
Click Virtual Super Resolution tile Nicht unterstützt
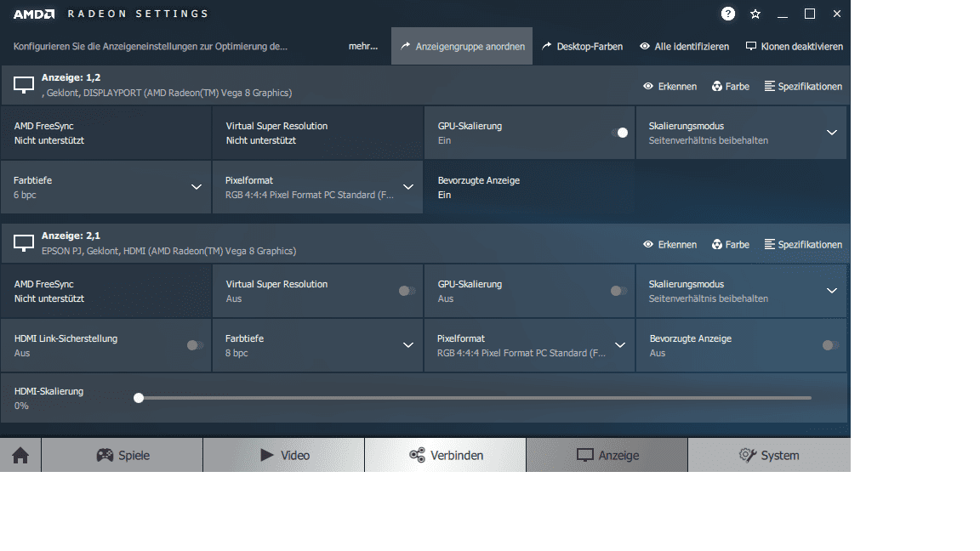tap(317, 133)
